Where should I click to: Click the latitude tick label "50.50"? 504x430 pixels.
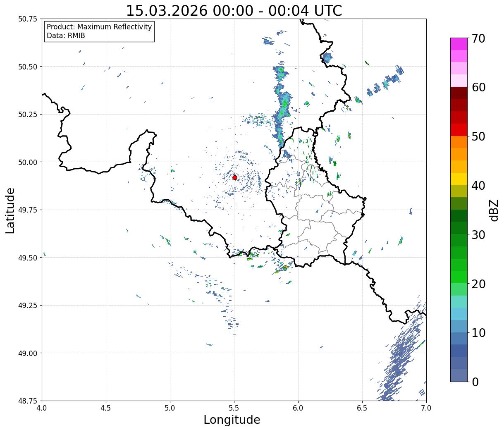28,67
